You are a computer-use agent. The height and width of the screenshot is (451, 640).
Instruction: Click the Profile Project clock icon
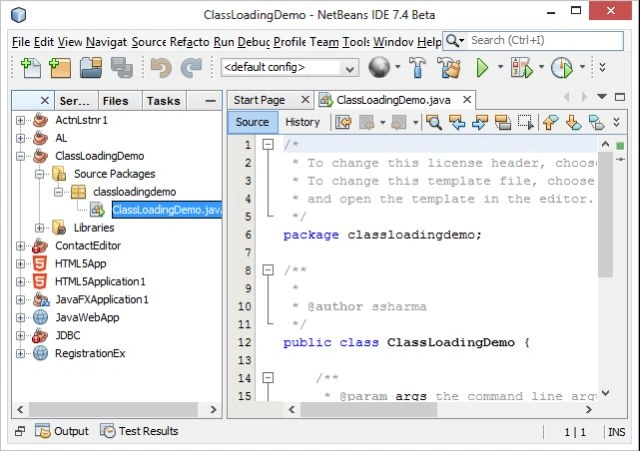(x=562, y=67)
